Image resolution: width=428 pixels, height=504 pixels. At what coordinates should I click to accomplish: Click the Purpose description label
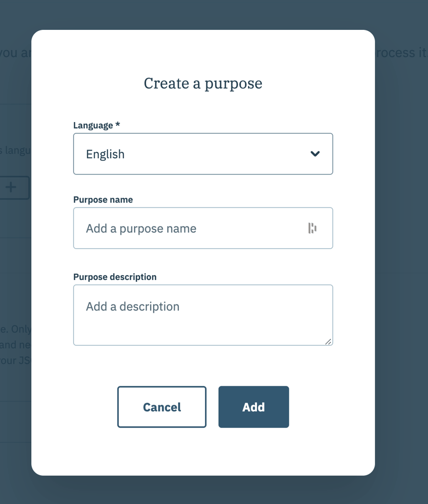coord(114,277)
